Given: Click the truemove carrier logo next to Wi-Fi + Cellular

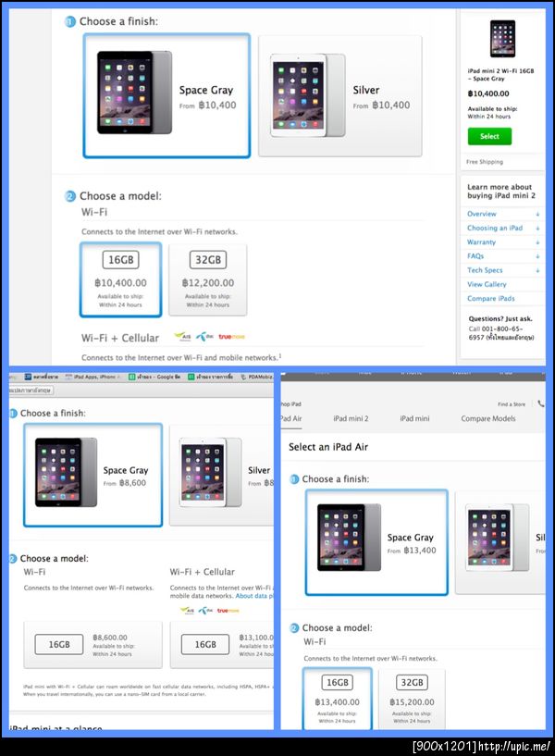Looking at the screenshot, I should [x=232, y=337].
